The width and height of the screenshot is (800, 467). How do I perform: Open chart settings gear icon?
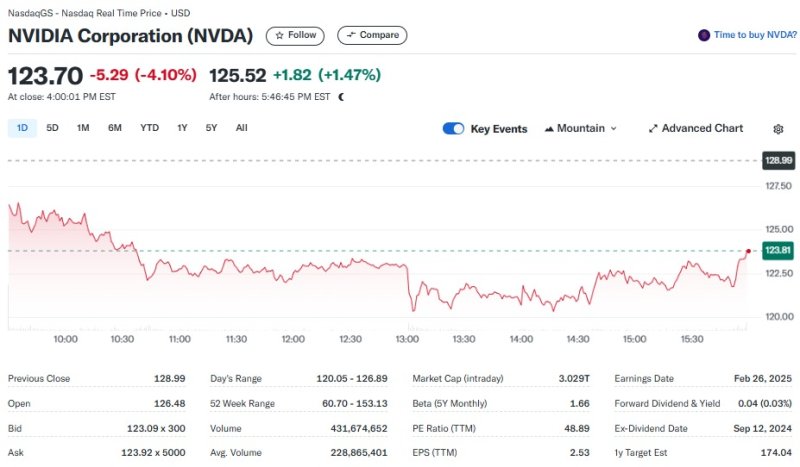[778, 129]
